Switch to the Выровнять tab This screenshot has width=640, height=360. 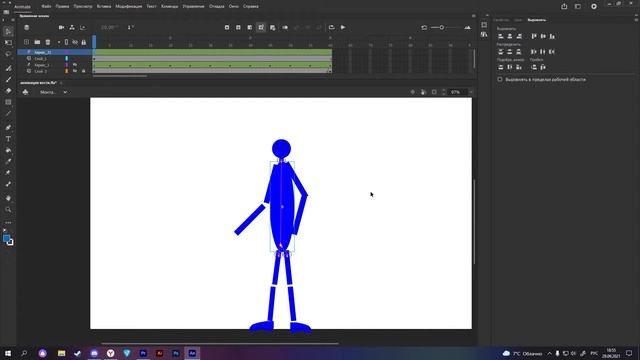point(537,20)
